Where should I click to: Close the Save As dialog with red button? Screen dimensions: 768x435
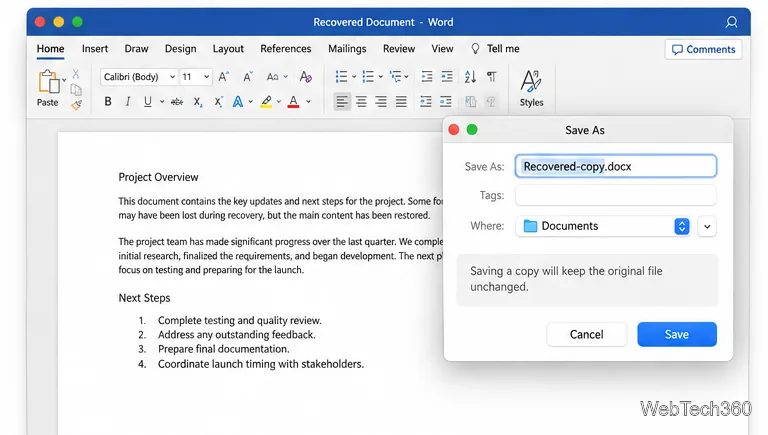(x=454, y=129)
